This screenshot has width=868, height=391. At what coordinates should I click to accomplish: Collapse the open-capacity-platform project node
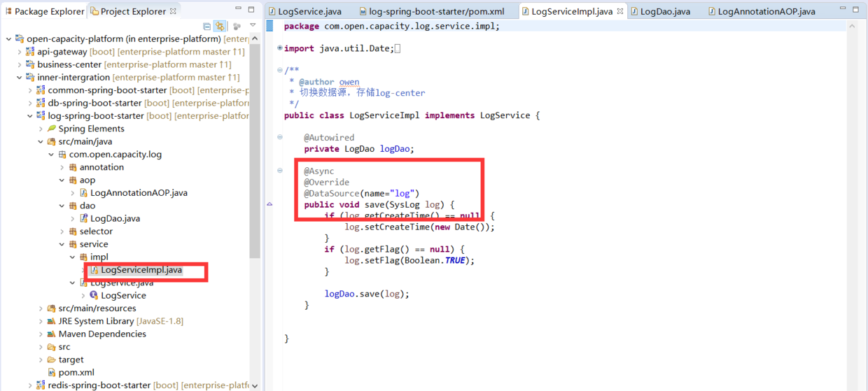[x=8, y=39]
